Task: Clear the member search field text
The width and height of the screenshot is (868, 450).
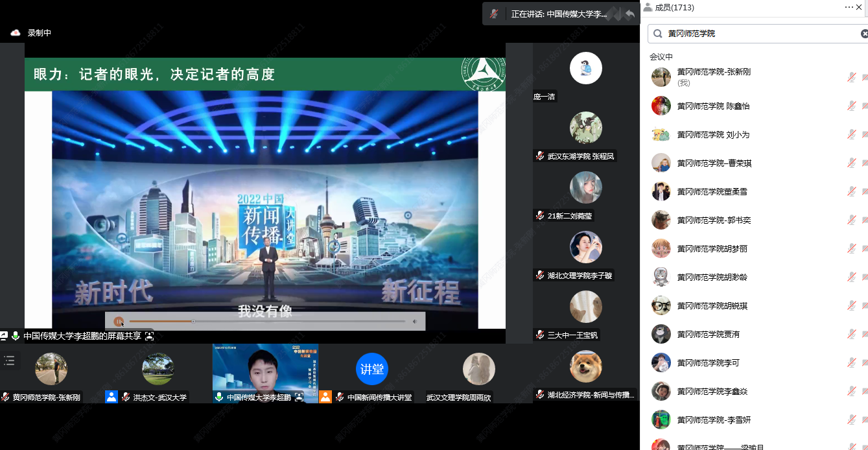Action: coord(863,34)
